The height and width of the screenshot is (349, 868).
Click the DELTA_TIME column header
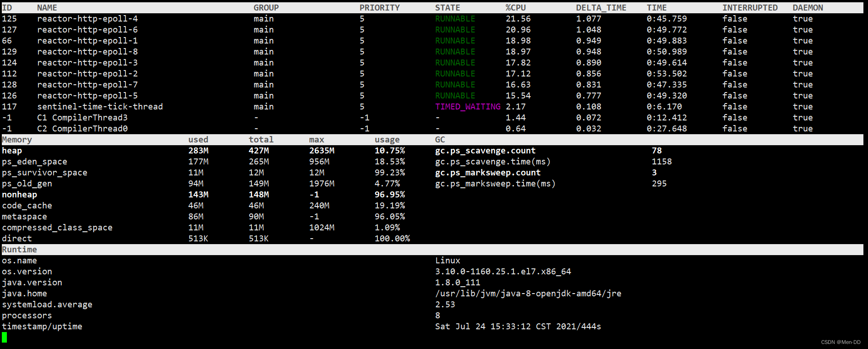coord(601,8)
